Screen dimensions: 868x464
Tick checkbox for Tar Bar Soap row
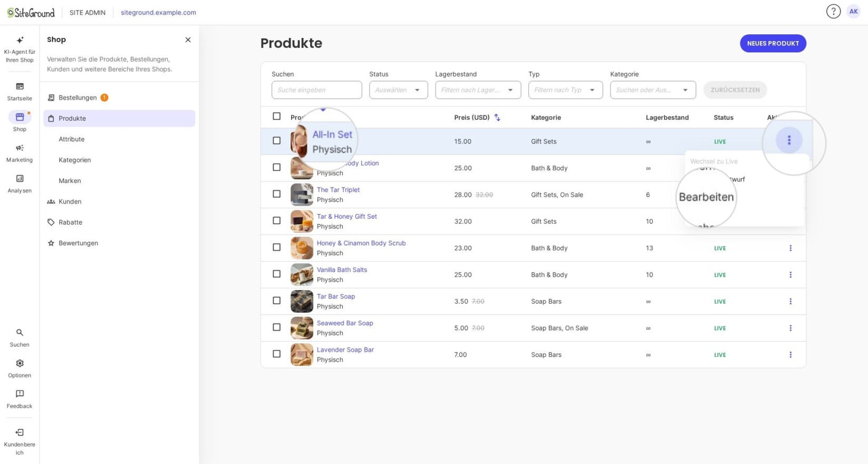(x=276, y=301)
